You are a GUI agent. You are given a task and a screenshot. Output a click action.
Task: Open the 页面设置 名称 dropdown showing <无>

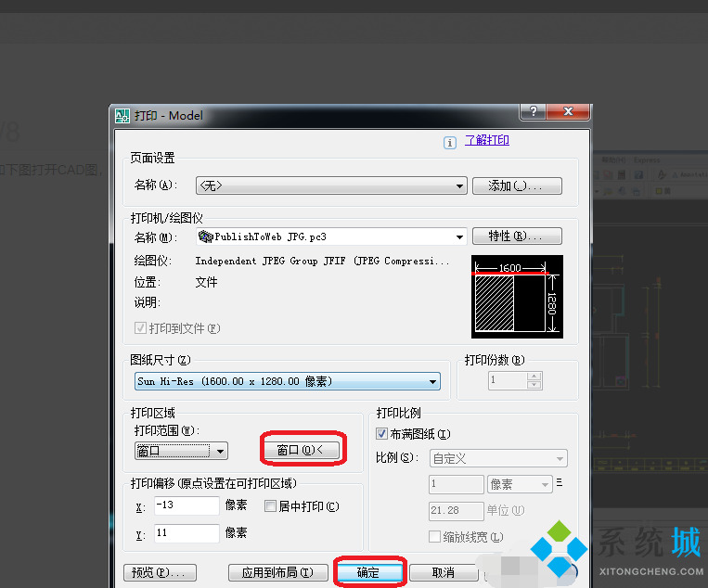(x=331, y=185)
